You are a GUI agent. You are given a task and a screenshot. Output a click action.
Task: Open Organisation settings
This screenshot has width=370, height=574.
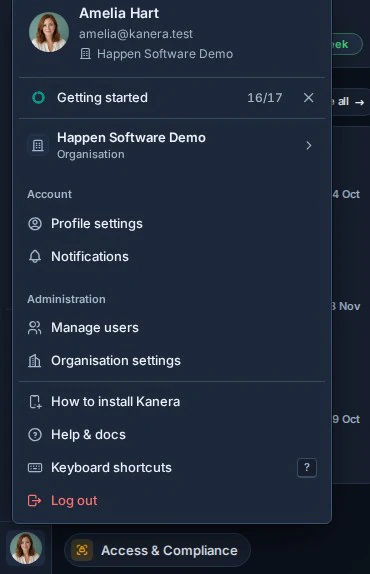coord(172,361)
